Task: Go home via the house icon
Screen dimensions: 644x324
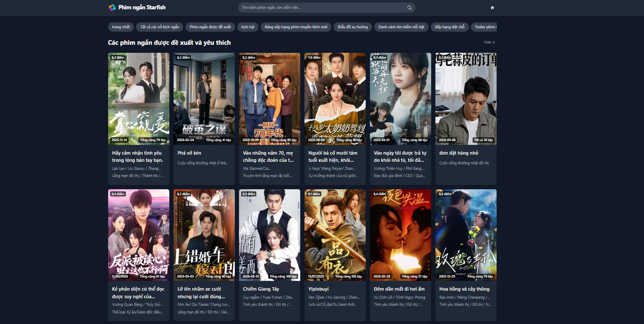Action: pos(492,8)
